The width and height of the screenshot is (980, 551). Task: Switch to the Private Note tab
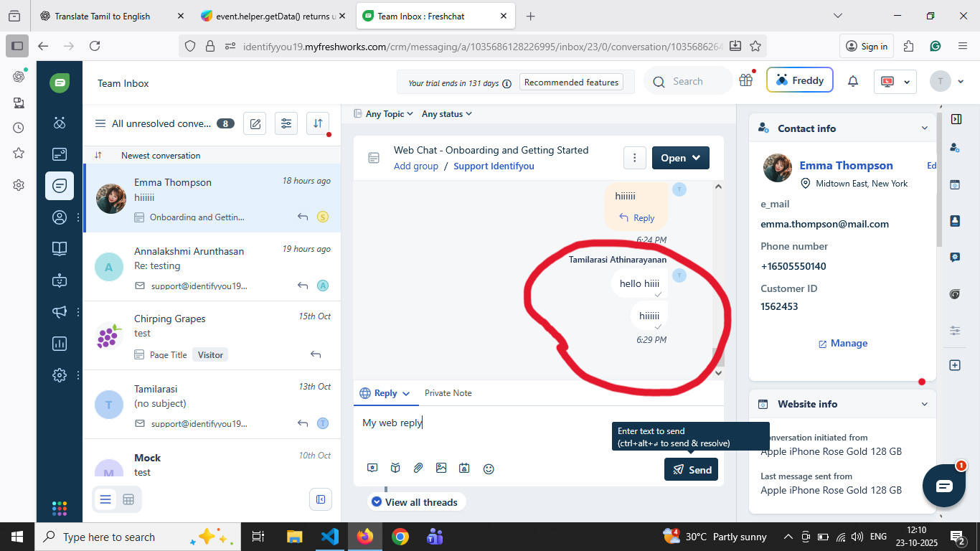448,393
